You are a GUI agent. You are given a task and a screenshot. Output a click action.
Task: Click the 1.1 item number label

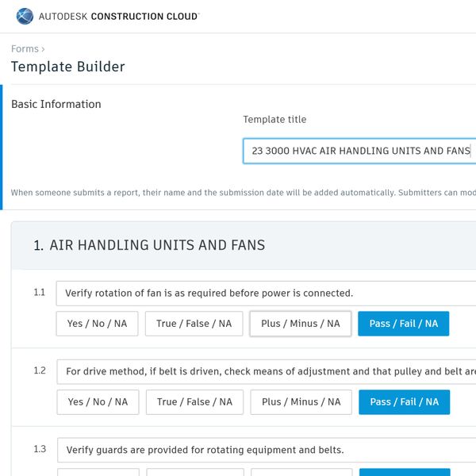(40, 293)
